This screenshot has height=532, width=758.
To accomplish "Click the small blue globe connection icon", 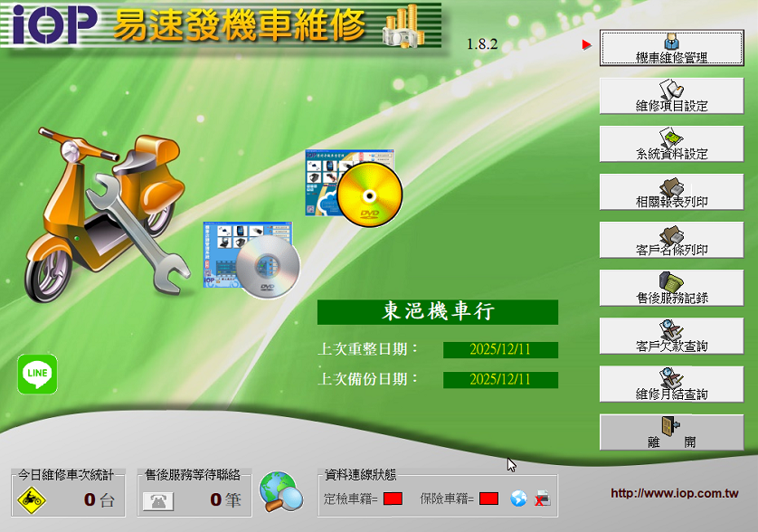I will point(518,499).
